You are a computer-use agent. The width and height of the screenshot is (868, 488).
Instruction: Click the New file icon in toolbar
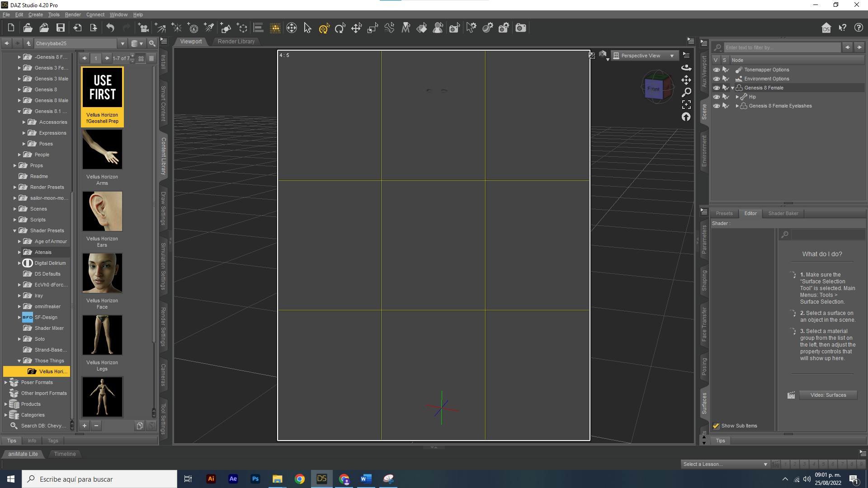click(11, 28)
